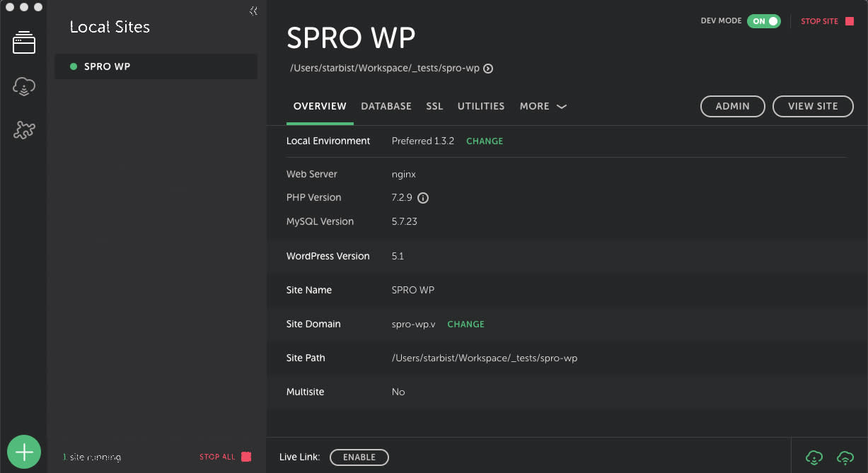Click MySQL version 5.7.23 value

(x=405, y=221)
